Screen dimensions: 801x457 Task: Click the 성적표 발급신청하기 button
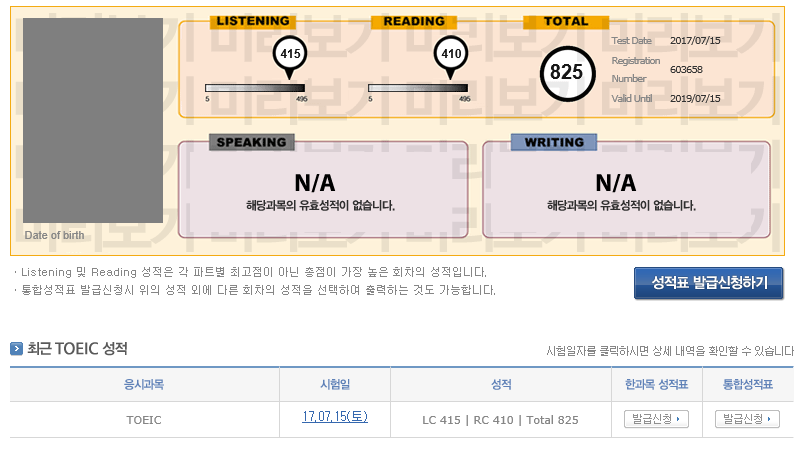(709, 283)
